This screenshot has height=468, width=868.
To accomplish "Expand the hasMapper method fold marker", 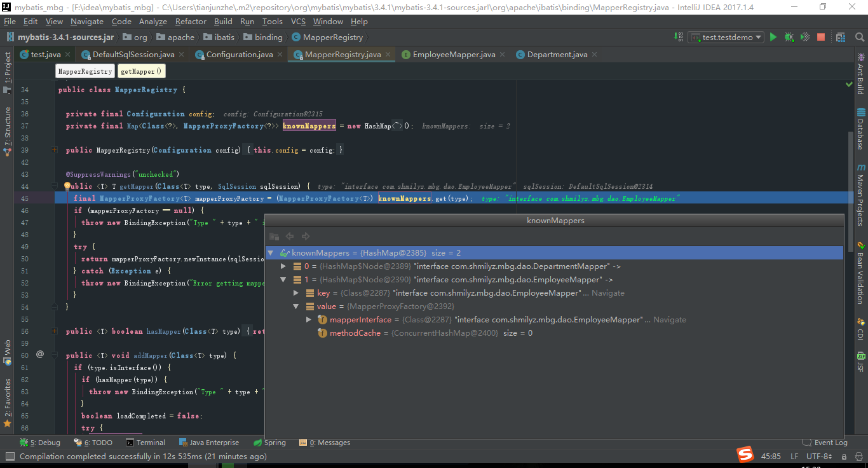I will pos(54,331).
